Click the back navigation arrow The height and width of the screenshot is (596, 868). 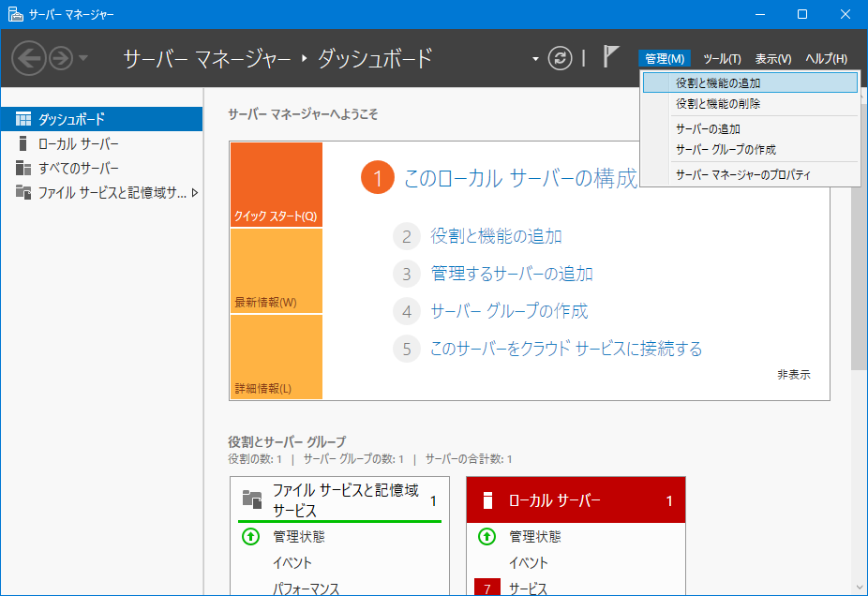coord(29,58)
